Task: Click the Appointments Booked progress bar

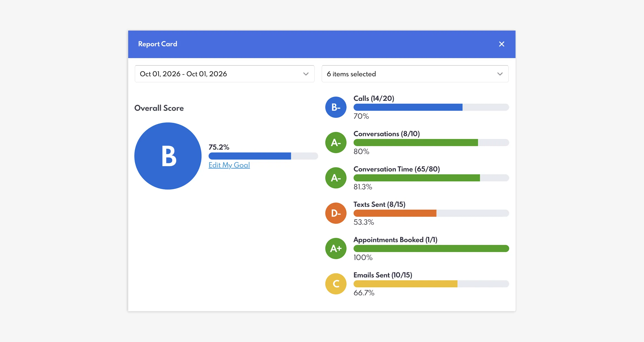Action: 431,248
